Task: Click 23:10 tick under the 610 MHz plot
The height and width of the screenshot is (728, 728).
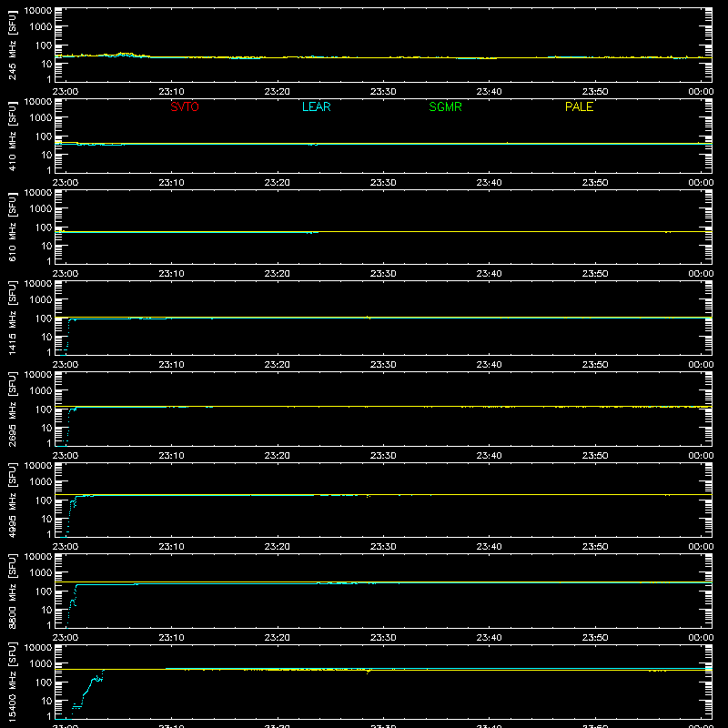Action: pos(171,274)
